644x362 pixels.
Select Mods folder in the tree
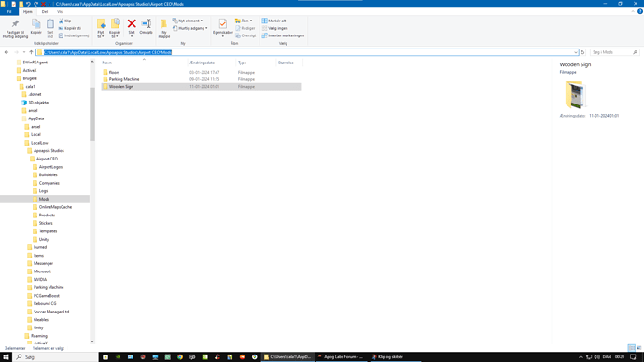44,199
